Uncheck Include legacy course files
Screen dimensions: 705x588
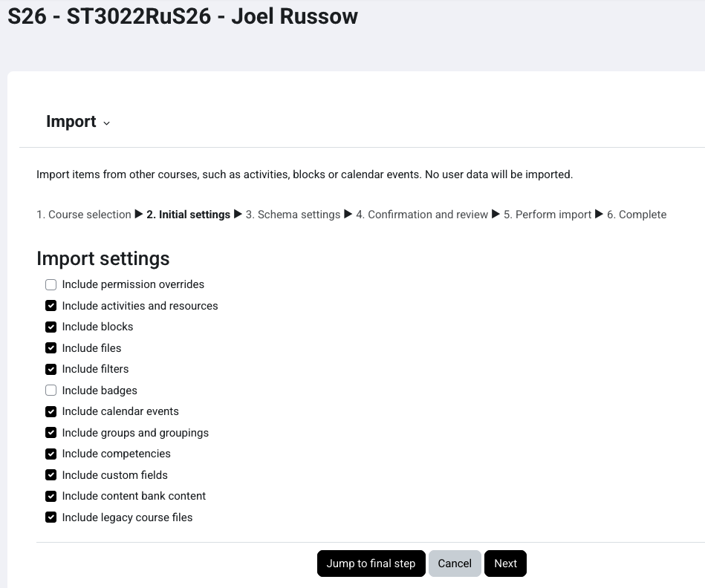(x=51, y=517)
